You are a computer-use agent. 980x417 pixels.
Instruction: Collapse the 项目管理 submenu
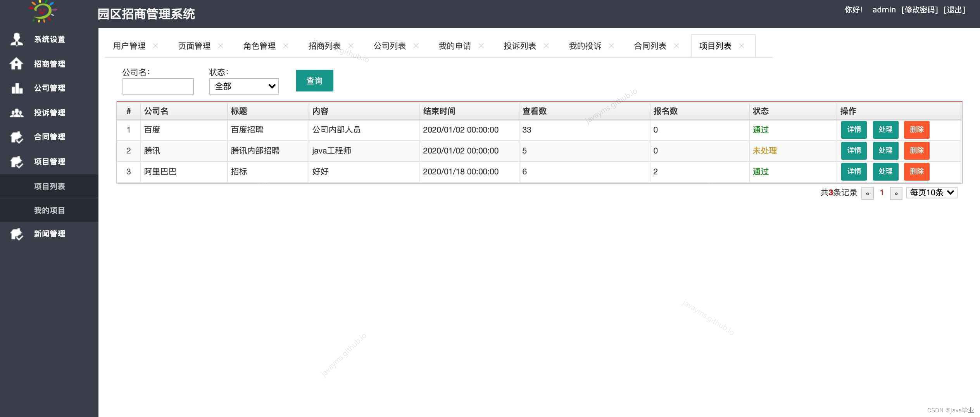[49, 162]
